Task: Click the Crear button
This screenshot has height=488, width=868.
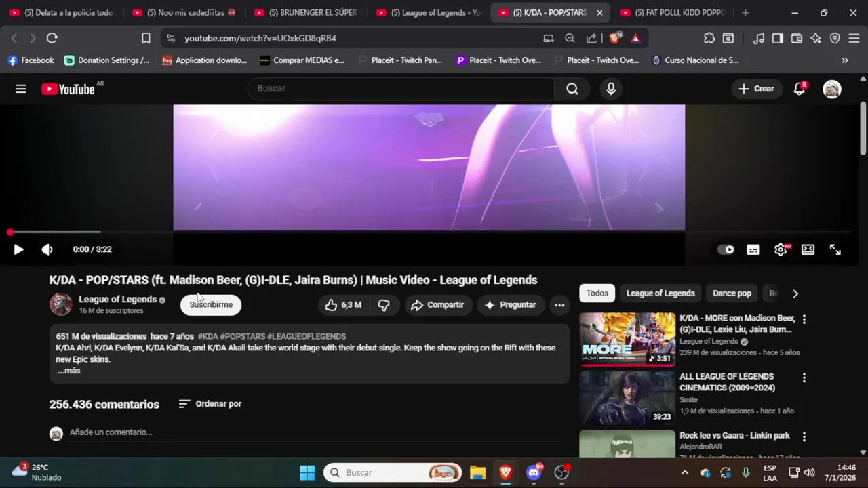Action: pyautogui.click(x=756, y=89)
